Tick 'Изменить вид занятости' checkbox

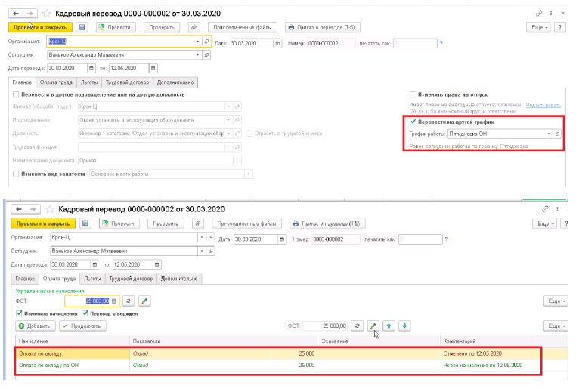click(x=17, y=173)
